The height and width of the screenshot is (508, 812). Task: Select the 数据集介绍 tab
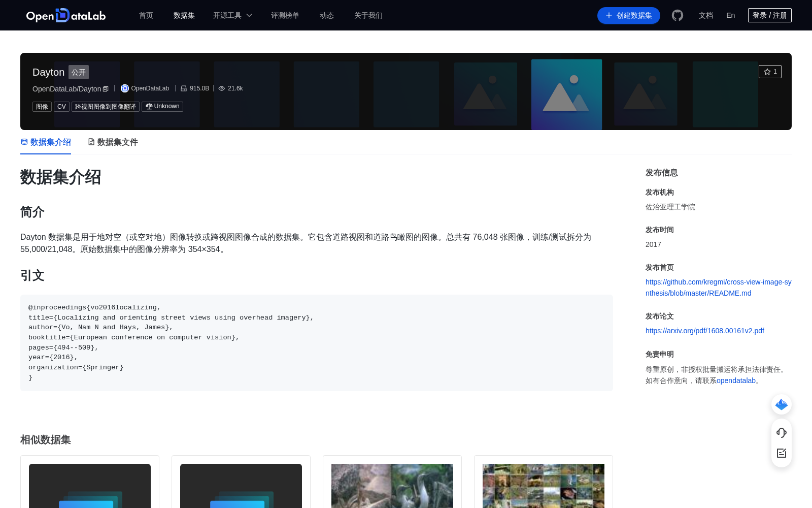tap(46, 142)
